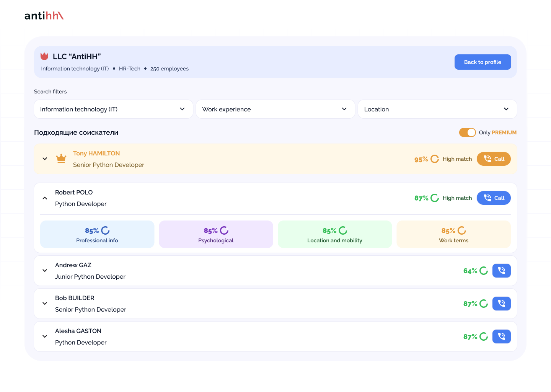Click Robert POLO's blue Call button
This screenshot has width=551, height=392.
click(x=494, y=198)
